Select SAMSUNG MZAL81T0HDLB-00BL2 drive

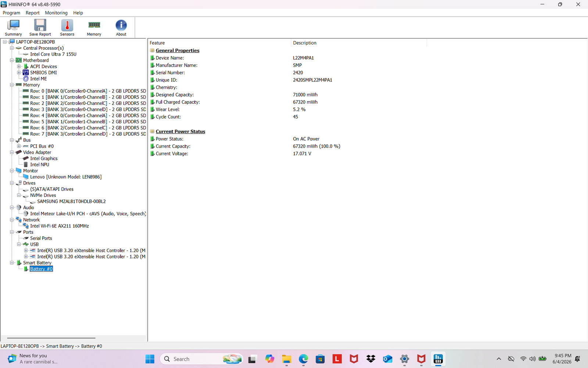tap(71, 201)
